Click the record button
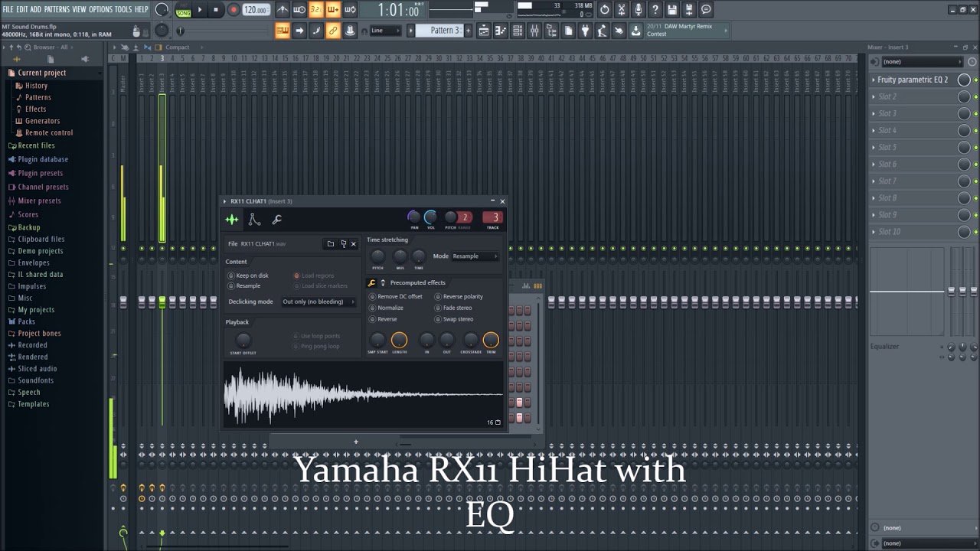Screen dimensions: 980x551 click(234, 10)
